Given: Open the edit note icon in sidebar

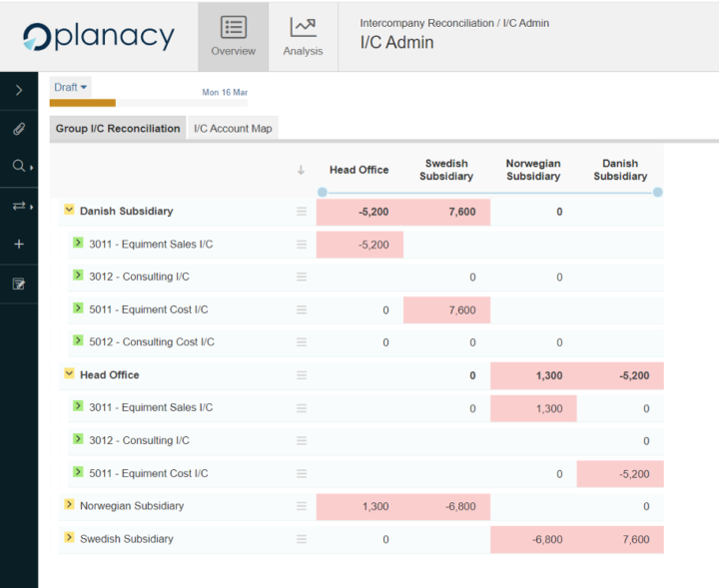Looking at the screenshot, I should [19, 284].
